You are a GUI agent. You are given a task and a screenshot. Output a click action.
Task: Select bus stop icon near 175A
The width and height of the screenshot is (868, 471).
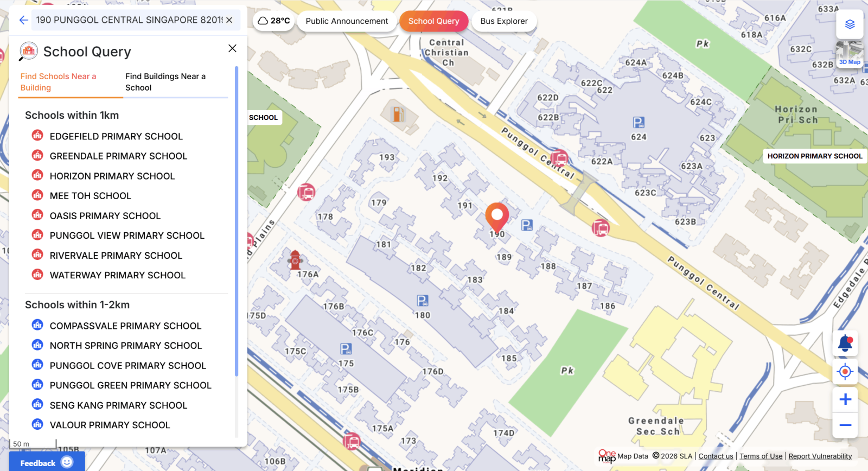coord(352,441)
